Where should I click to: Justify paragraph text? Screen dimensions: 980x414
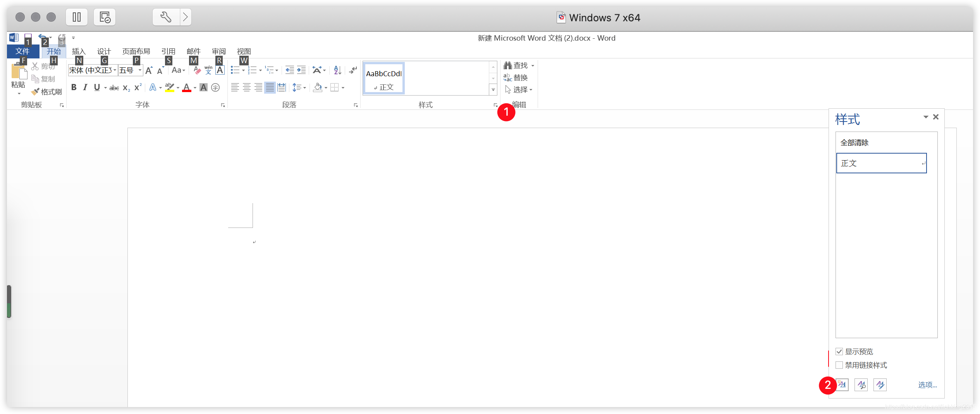point(270,87)
